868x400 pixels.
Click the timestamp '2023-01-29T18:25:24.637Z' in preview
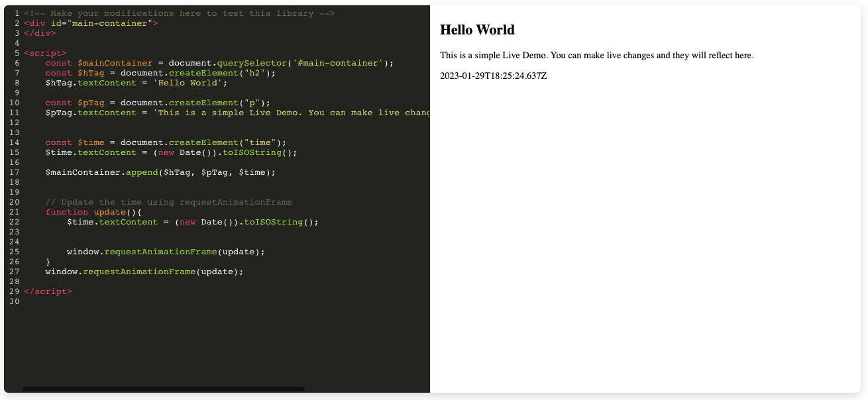click(494, 75)
